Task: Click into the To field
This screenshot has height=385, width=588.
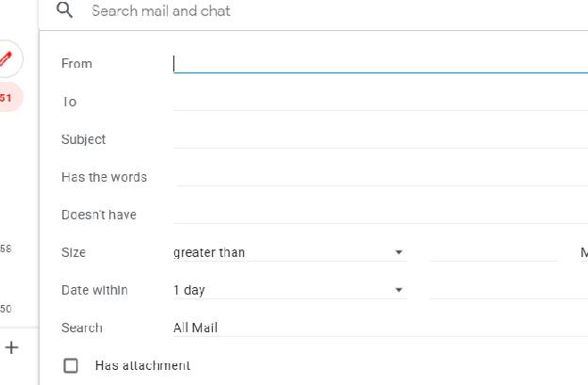Action: point(377,101)
